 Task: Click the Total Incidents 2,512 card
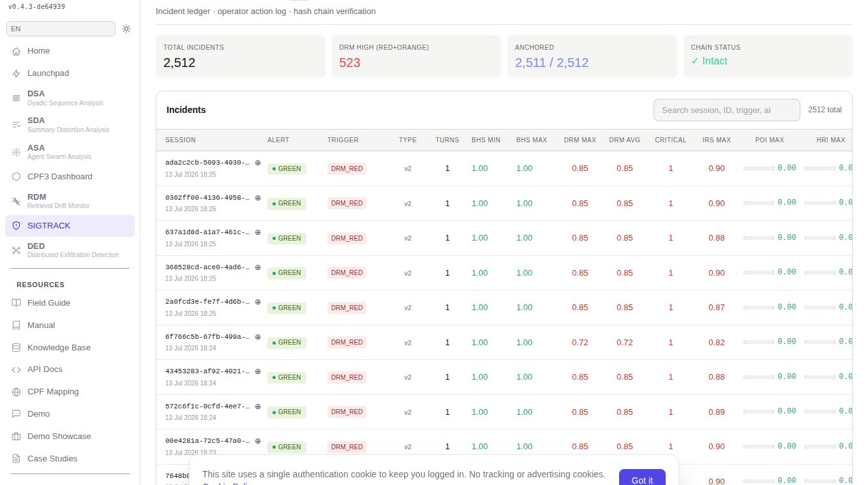(241, 56)
